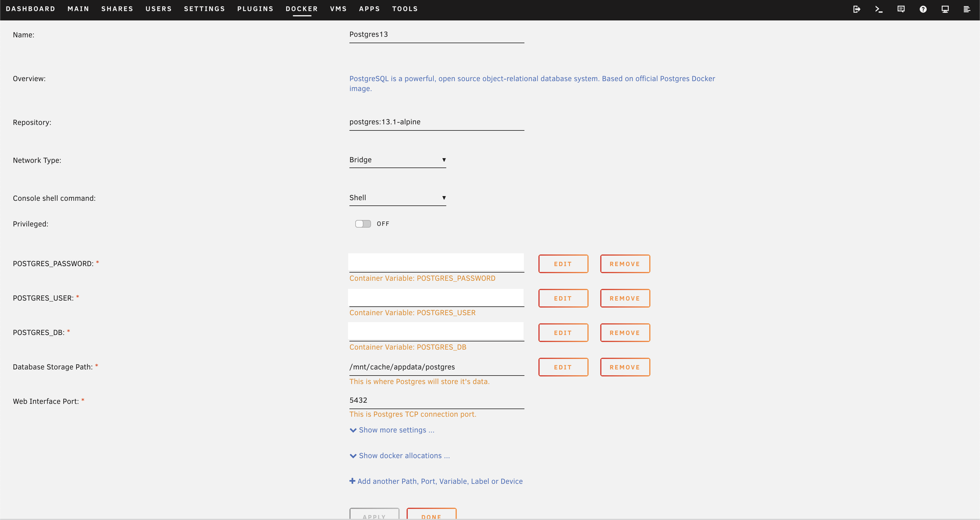Expand Show more settings
The height and width of the screenshot is (520, 980).
click(x=392, y=430)
